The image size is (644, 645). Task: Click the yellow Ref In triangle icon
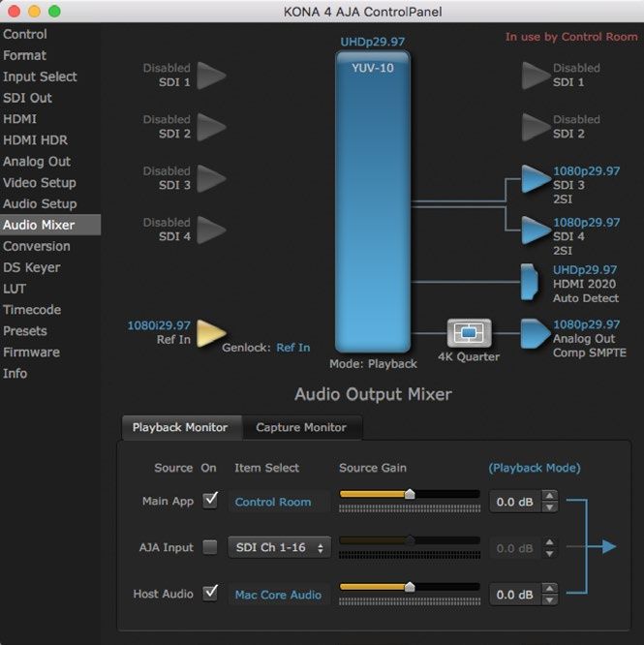pos(211,333)
